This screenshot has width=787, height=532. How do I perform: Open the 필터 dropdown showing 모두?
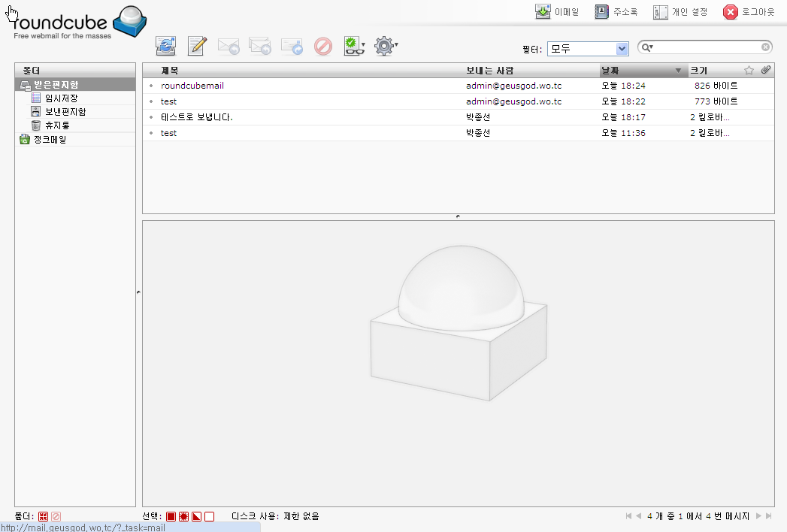(588, 49)
